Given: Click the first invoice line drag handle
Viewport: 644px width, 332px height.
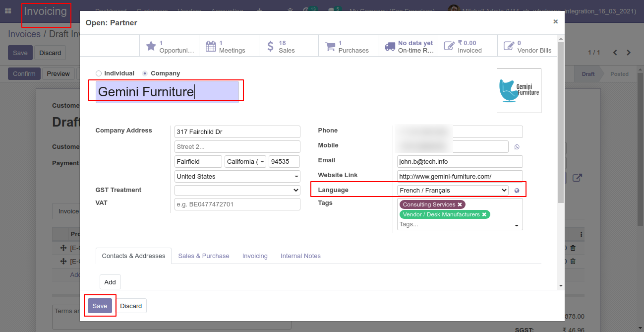Looking at the screenshot, I should (63, 248).
